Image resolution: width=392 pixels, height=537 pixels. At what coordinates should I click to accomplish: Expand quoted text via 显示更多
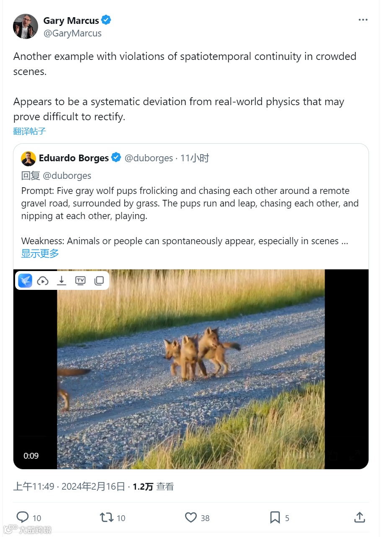40,253
